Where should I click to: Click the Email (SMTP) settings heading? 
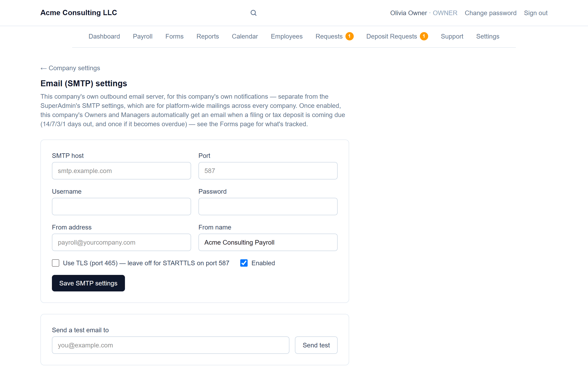coord(84,83)
